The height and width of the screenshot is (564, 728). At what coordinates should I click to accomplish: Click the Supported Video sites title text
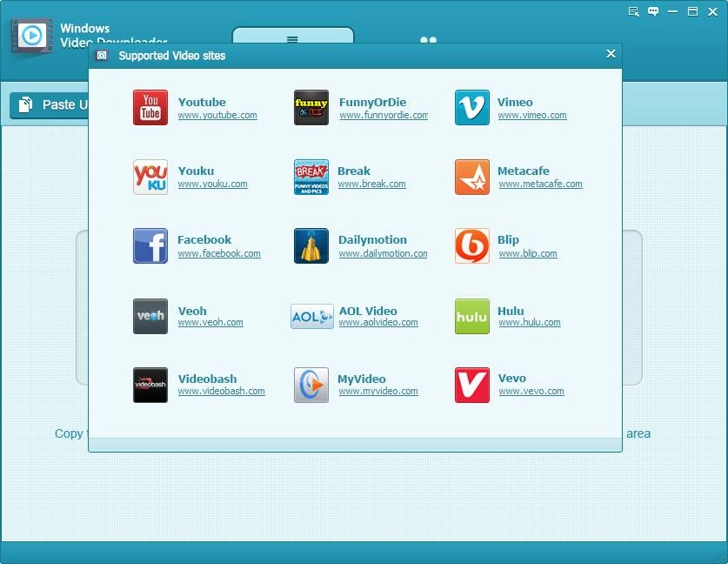(x=172, y=56)
